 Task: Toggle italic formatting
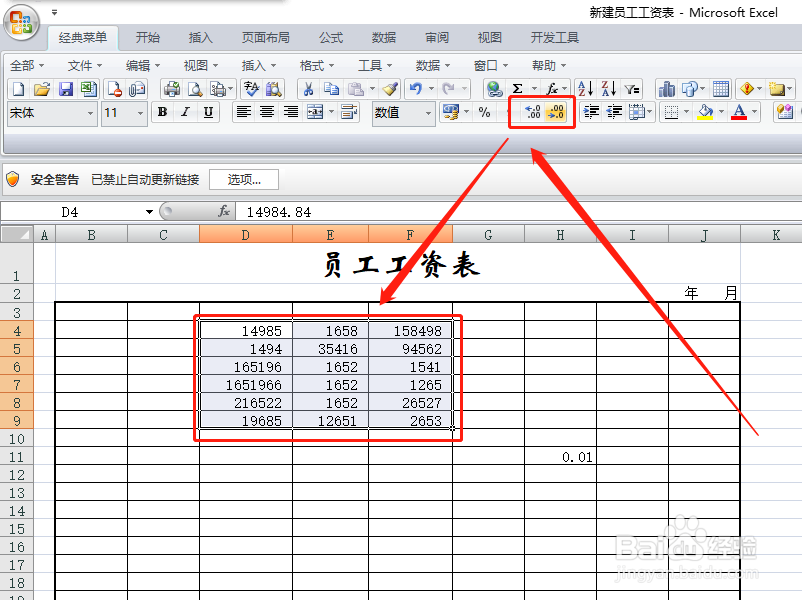(183, 112)
